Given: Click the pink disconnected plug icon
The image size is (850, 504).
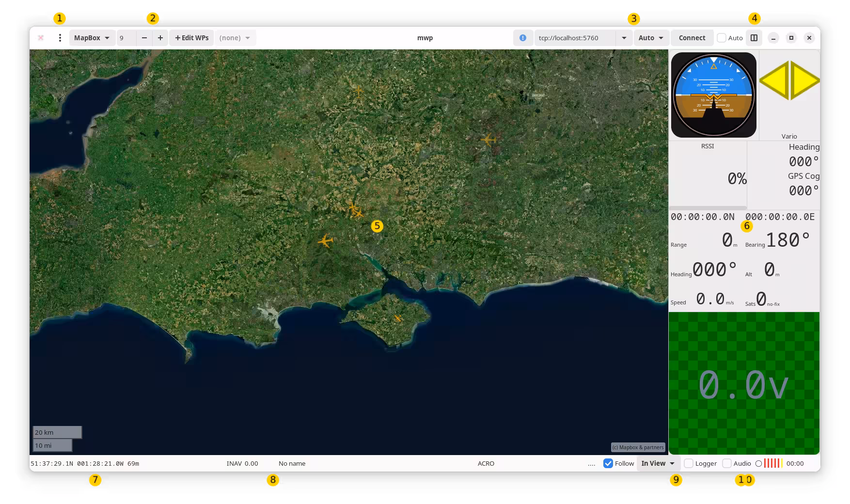Looking at the screenshot, I should (x=41, y=38).
